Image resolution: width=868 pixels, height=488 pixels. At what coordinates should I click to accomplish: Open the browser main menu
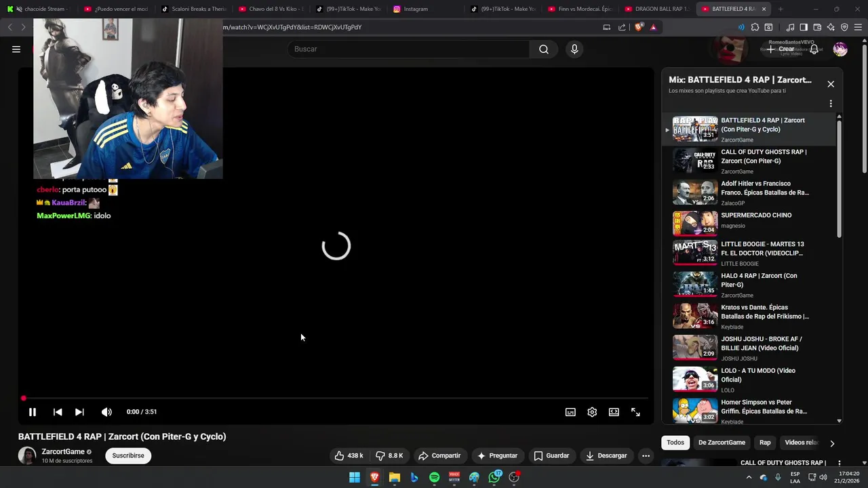[x=858, y=27]
